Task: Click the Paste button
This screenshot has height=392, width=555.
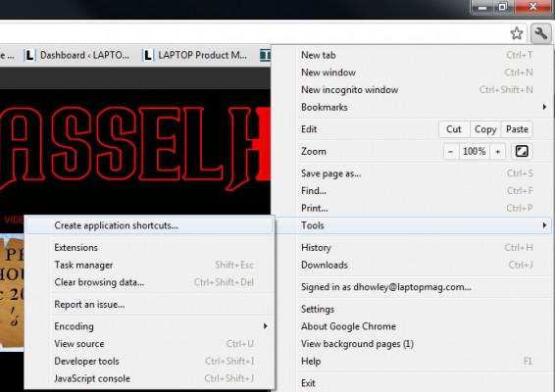Action: (x=517, y=129)
